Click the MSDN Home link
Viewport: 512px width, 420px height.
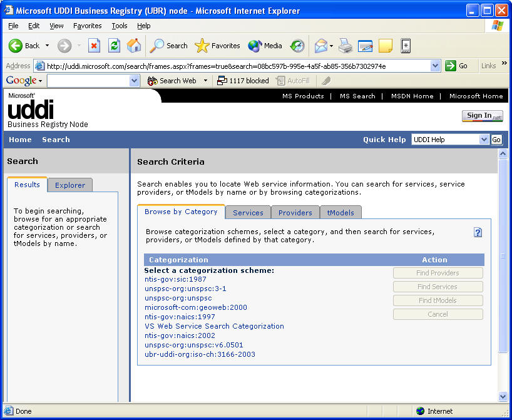pyautogui.click(x=412, y=96)
